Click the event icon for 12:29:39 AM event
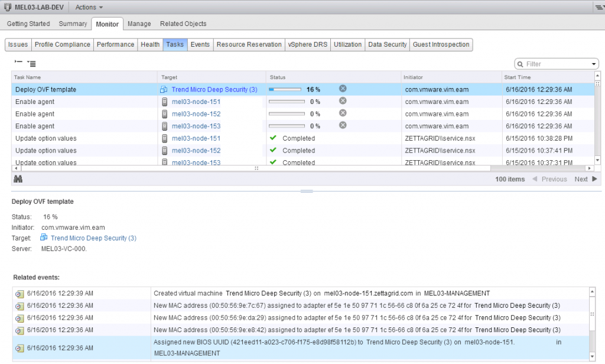 point(19,294)
